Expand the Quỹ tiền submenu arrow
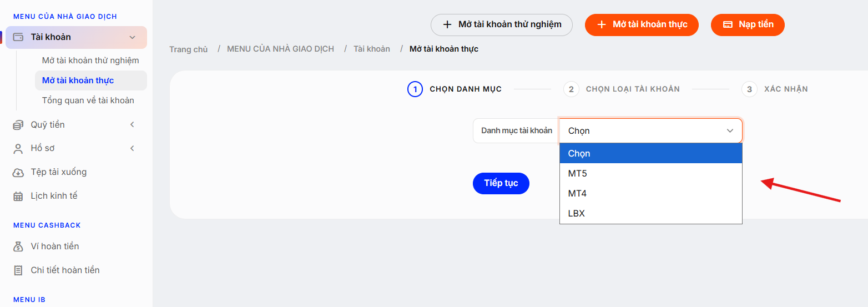 pos(132,125)
